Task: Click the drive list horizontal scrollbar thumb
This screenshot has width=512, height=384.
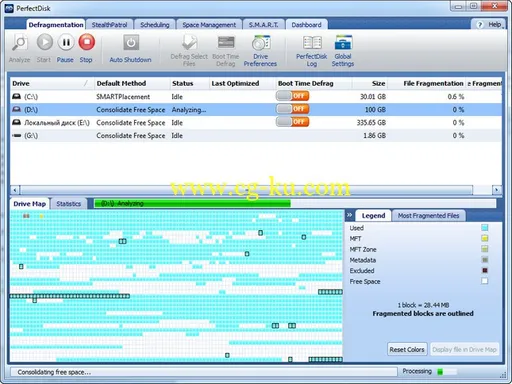Action: 247,190
